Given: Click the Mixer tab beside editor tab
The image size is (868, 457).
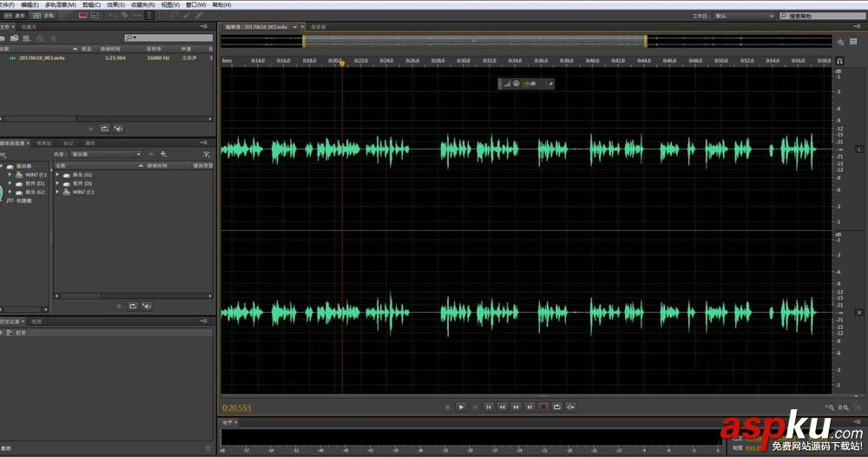Looking at the screenshot, I should (x=319, y=27).
